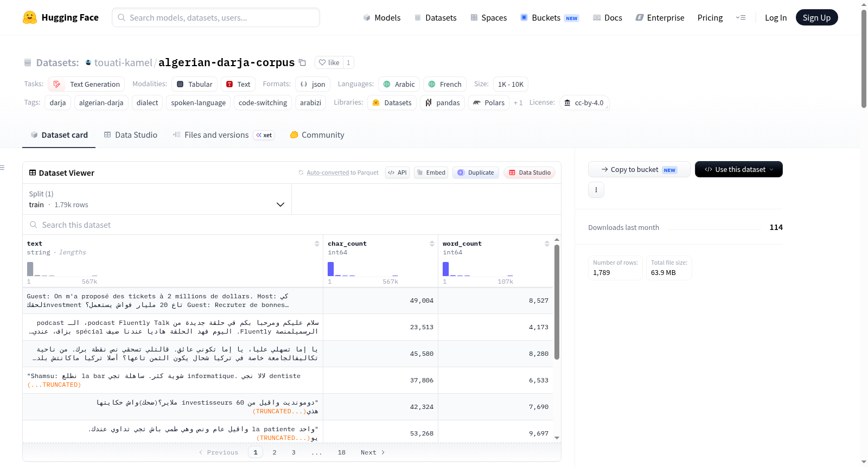Expand the +1 more libraries

pos(518,103)
